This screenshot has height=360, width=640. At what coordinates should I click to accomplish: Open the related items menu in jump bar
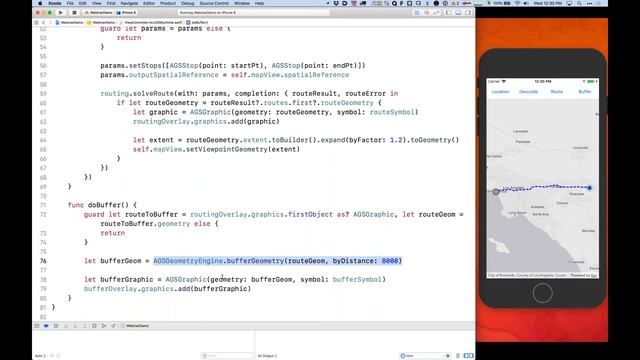tap(36, 22)
